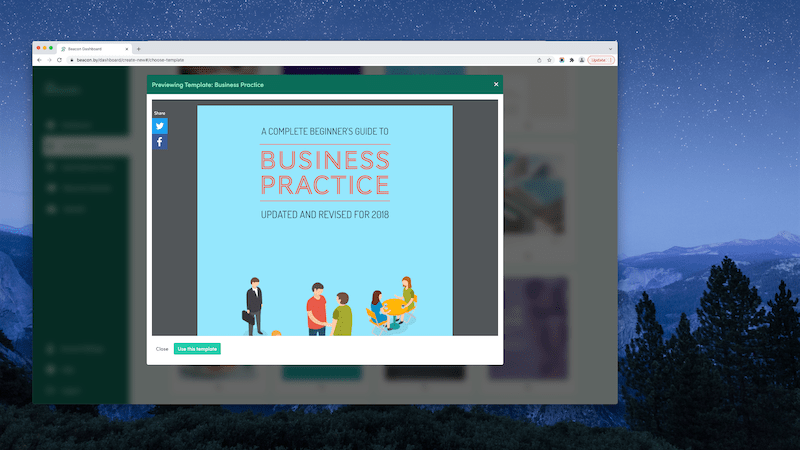
Task: Go back to the previous page
Action: (39, 60)
